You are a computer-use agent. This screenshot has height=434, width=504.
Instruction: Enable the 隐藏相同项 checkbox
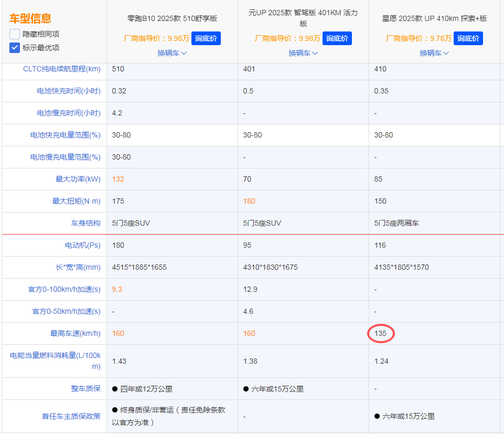[x=14, y=34]
